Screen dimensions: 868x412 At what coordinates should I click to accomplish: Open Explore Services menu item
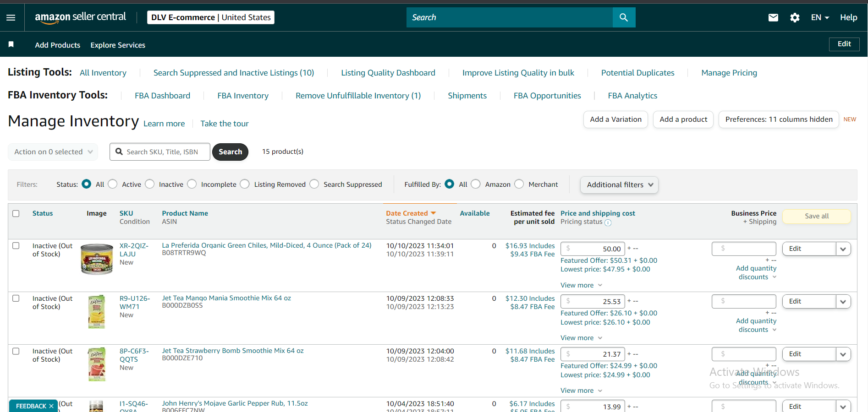tap(118, 45)
